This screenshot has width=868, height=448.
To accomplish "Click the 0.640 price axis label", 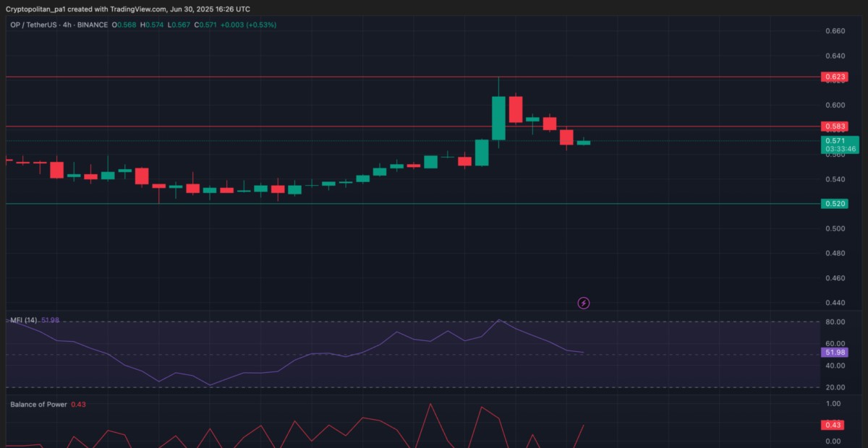I will click(x=835, y=56).
